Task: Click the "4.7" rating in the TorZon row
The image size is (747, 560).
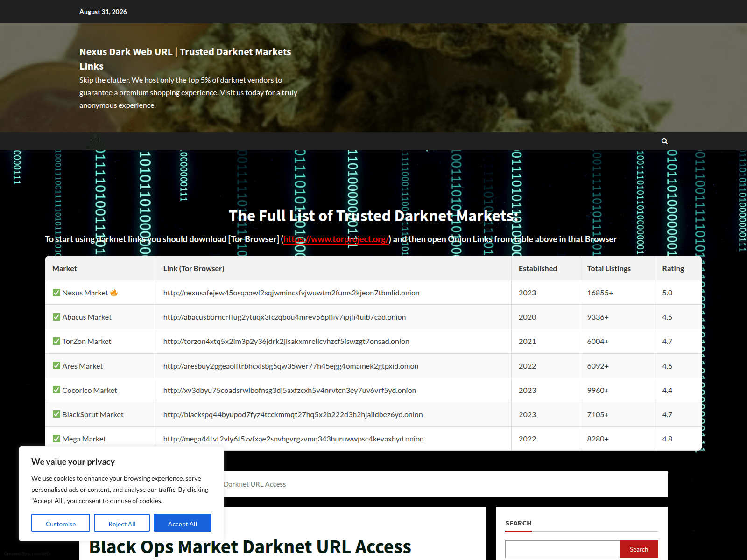Action: click(x=667, y=341)
